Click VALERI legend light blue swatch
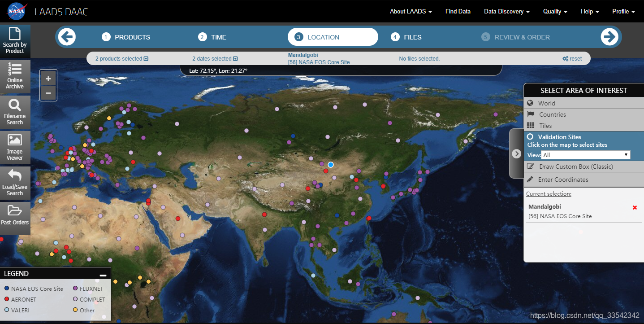Viewport: 644px width, 324px height. pos(7,310)
